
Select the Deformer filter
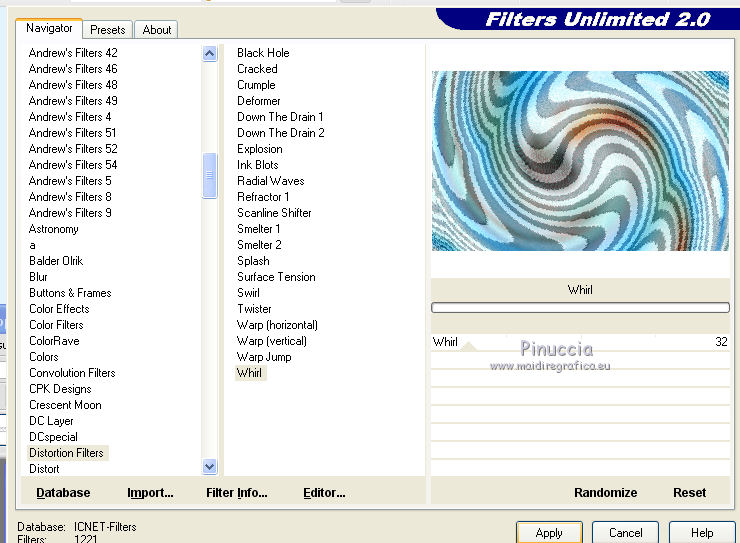(259, 100)
